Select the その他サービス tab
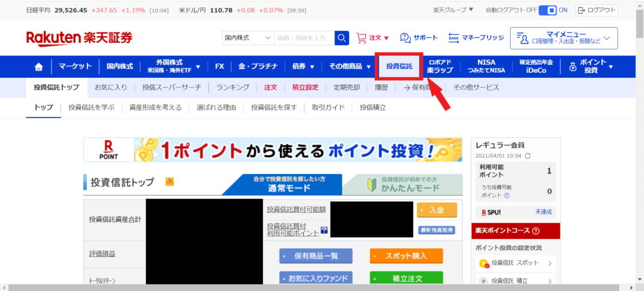 477,87
